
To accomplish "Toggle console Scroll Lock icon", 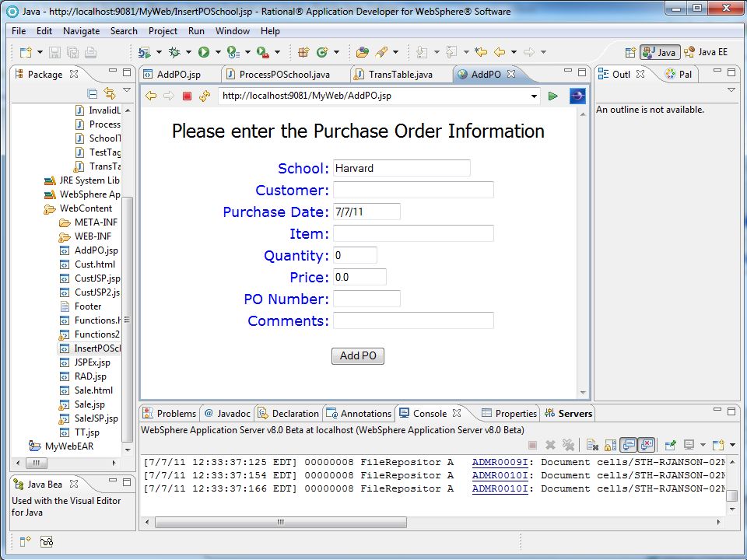I will tap(610, 445).
